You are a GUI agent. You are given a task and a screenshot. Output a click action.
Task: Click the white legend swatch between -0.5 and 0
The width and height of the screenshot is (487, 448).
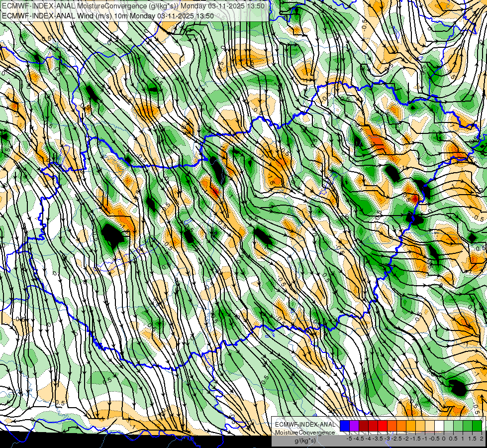point(439,426)
